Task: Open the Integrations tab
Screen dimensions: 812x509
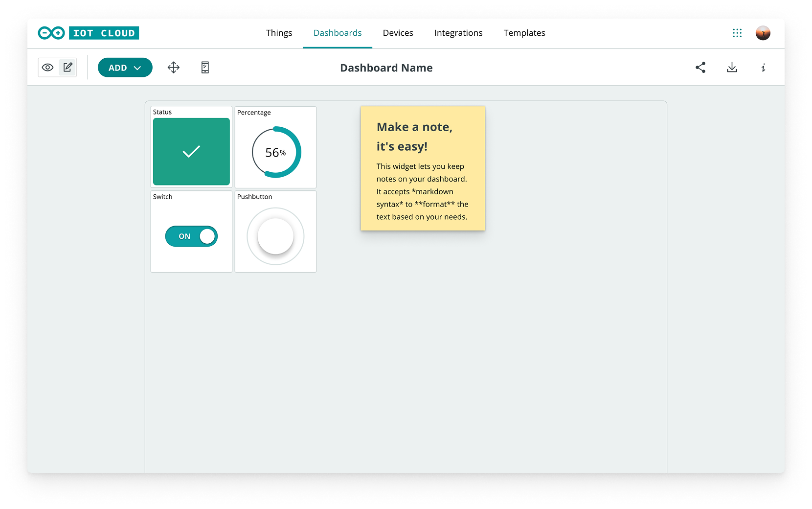Action: point(458,33)
